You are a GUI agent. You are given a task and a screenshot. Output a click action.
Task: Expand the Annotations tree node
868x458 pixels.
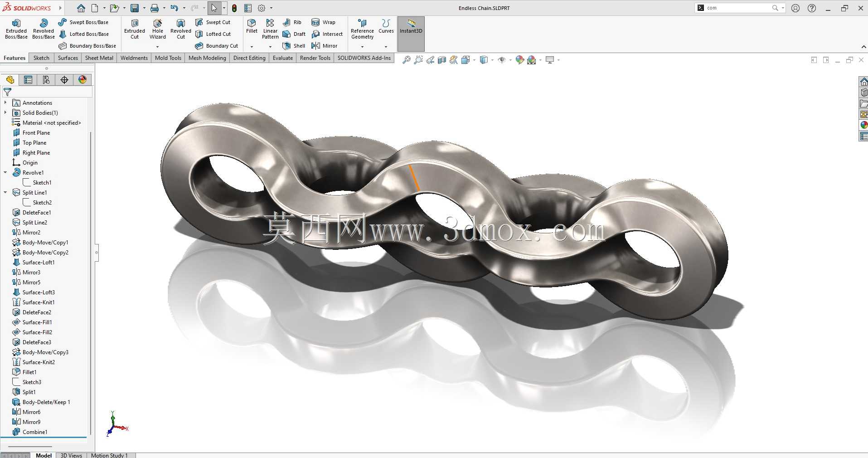pyautogui.click(x=5, y=103)
